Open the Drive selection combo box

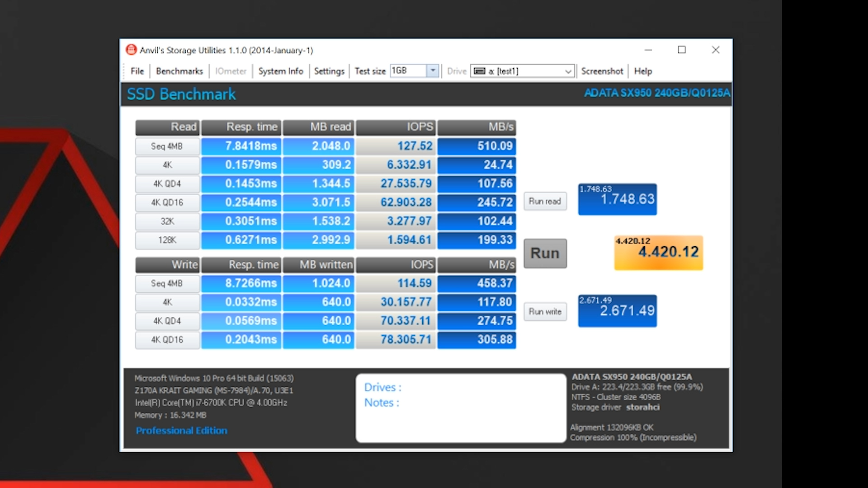click(x=523, y=71)
